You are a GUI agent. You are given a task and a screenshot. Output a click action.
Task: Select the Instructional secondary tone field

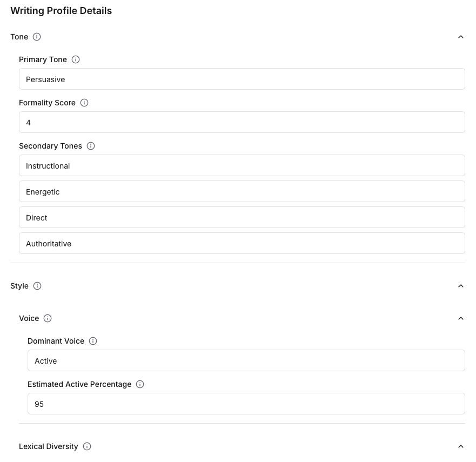[x=242, y=166]
